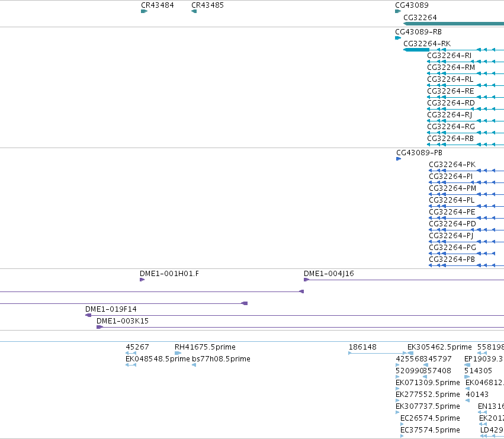Screen dimensions: 504x439
Task: Open transcript CG43089-RB
Action: 418,32
